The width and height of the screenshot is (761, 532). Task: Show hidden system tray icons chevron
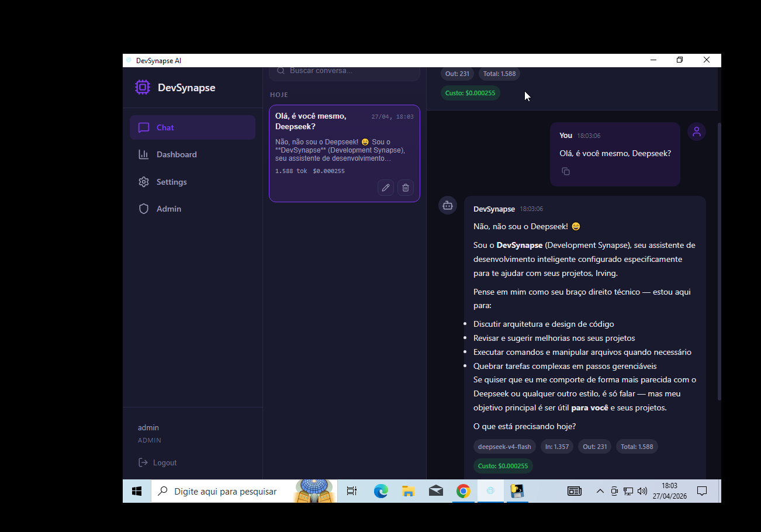(x=600, y=491)
